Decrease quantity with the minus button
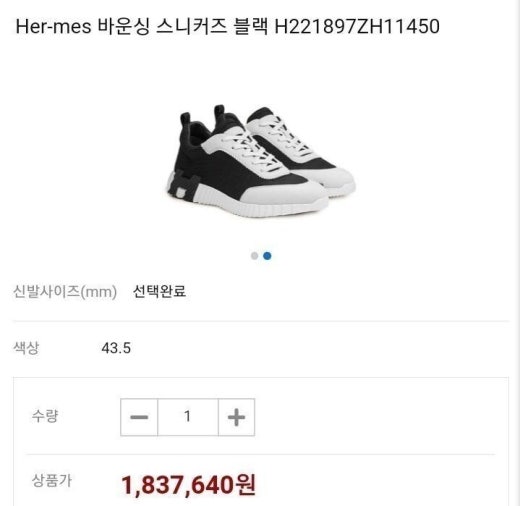The width and height of the screenshot is (520, 506). point(139,417)
